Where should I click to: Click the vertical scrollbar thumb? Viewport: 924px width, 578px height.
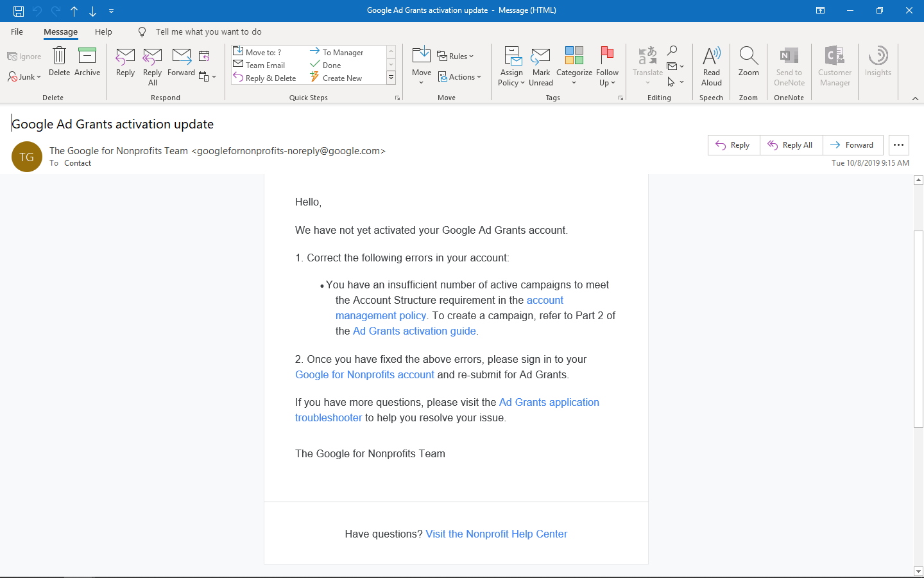(x=918, y=328)
